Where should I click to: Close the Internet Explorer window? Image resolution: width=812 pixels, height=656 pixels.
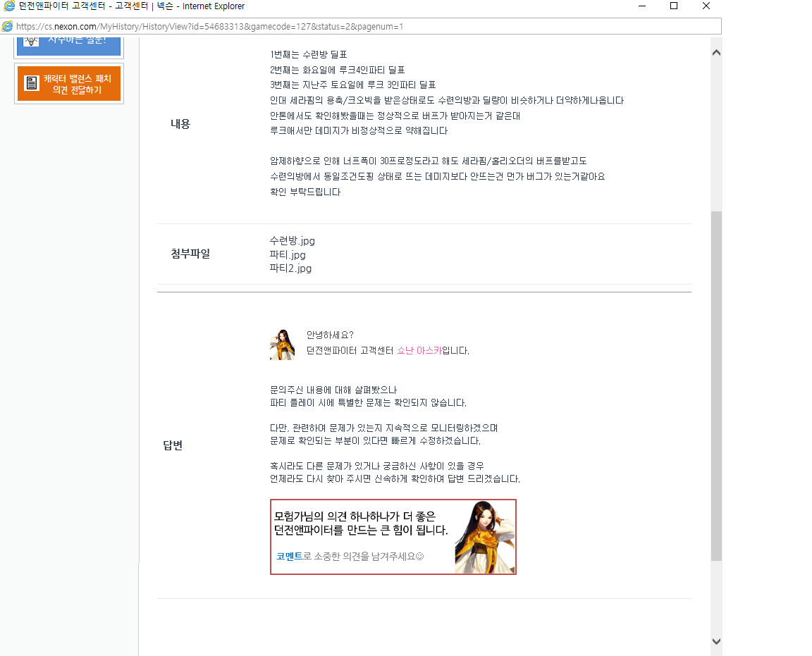[706, 6]
